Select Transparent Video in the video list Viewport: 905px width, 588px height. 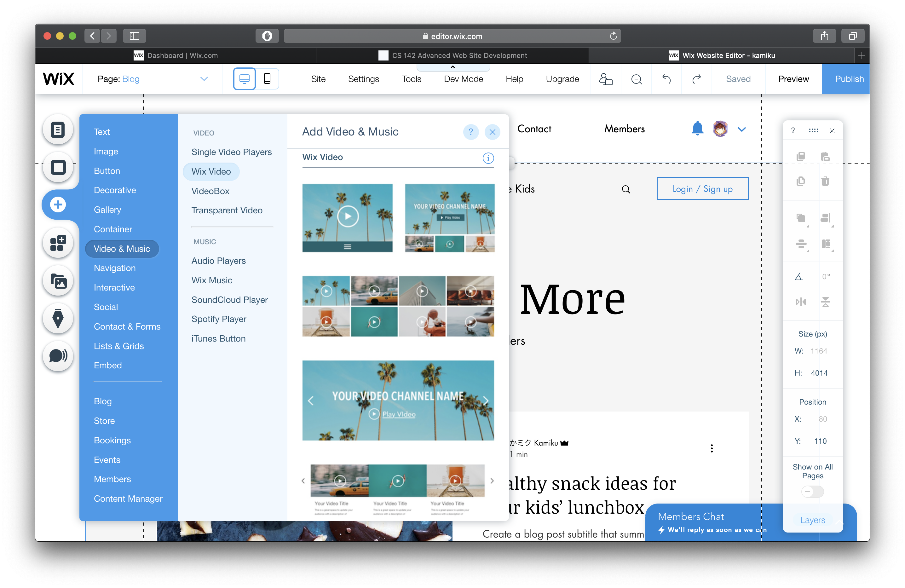[x=227, y=210]
